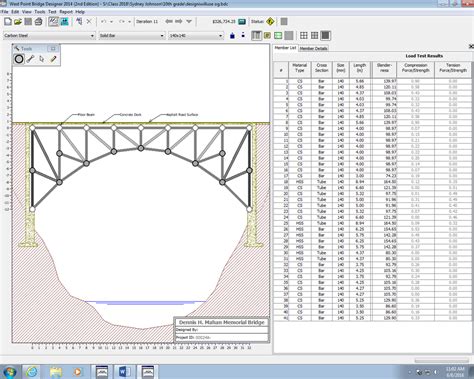Sort by Tension Force/Strength header
Image resolution: width=474 pixels, height=379 pixels.
tap(453, 70)
